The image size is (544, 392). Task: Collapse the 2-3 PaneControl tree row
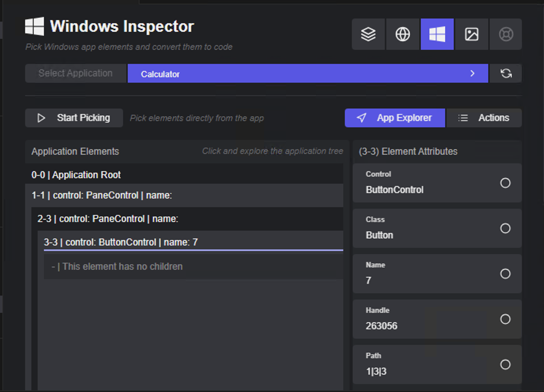click(187, 219)
